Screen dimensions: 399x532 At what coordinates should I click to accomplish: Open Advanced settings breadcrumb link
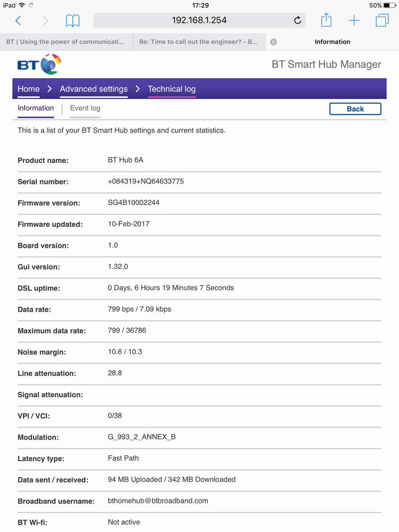pos(94,89)
